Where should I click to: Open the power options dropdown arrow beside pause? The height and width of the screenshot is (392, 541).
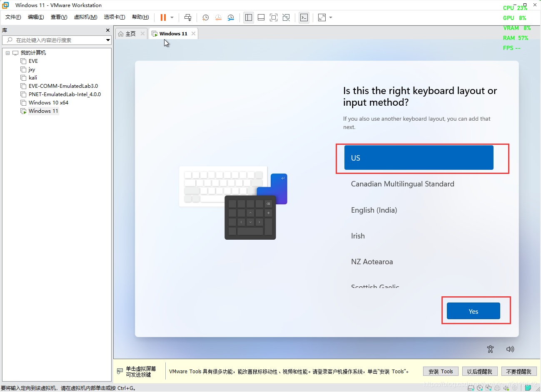click(172, 17)
